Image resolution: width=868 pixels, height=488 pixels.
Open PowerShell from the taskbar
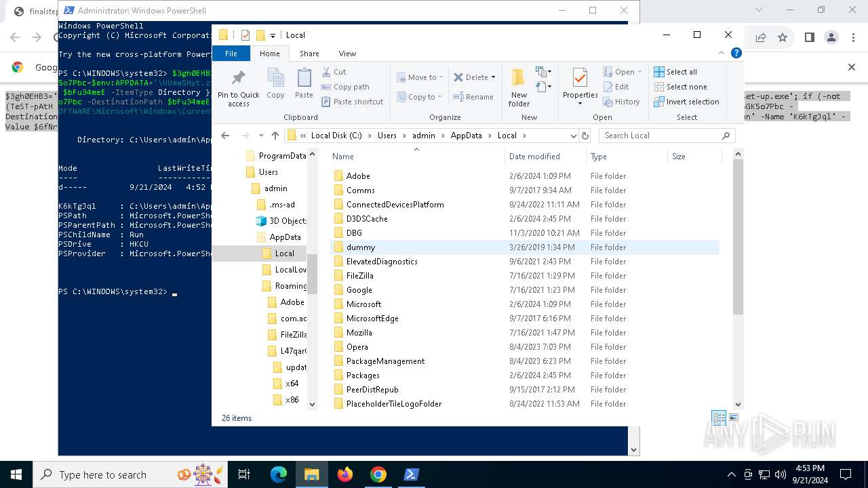[x=412, y=474]
